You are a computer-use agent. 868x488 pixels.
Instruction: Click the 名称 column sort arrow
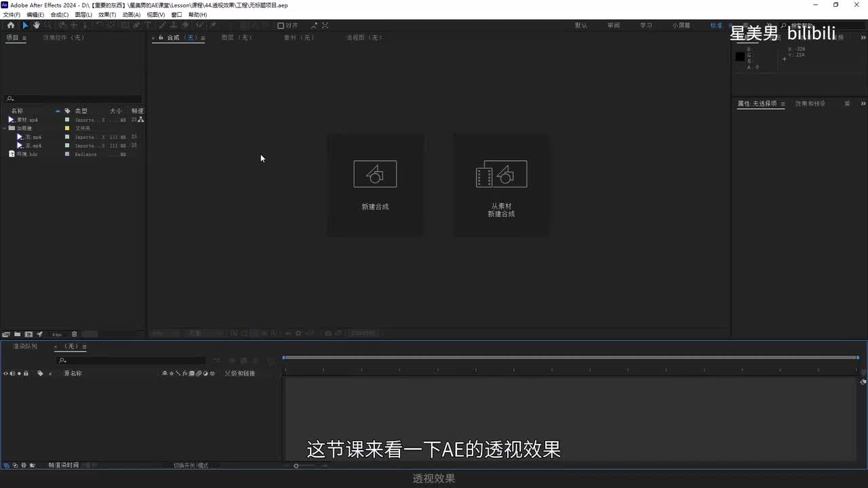point(58,110)
